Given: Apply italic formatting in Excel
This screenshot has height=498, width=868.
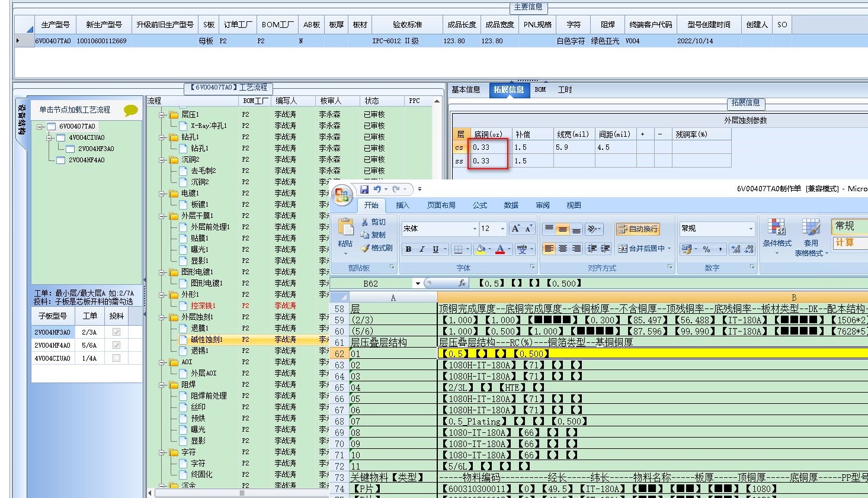Looking at the screenshot, I should point(422,249).
